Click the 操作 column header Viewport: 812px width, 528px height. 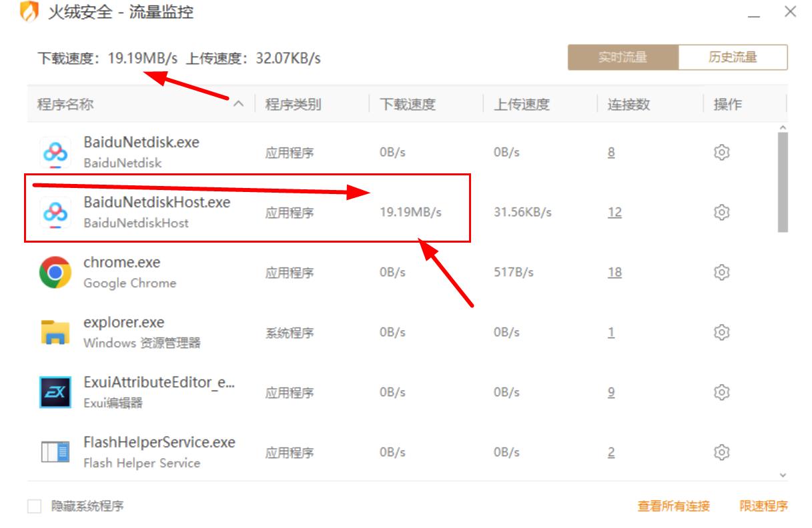pyautogui.click(x=727, y=104)
